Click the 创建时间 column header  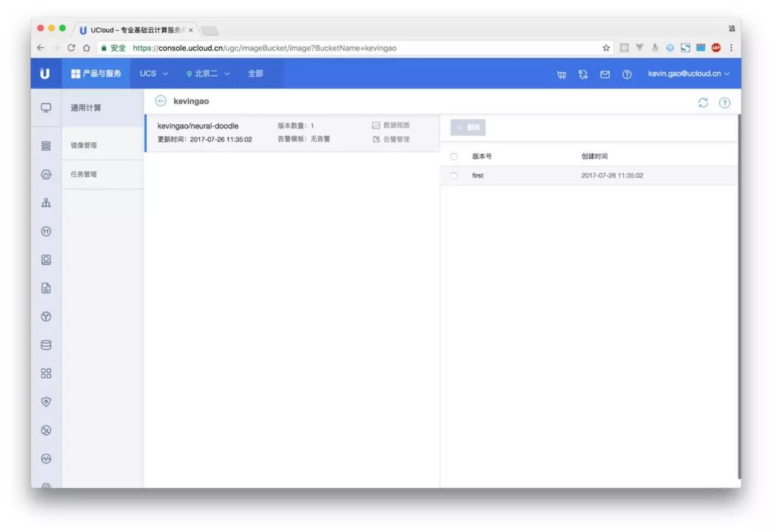point(595,156)
